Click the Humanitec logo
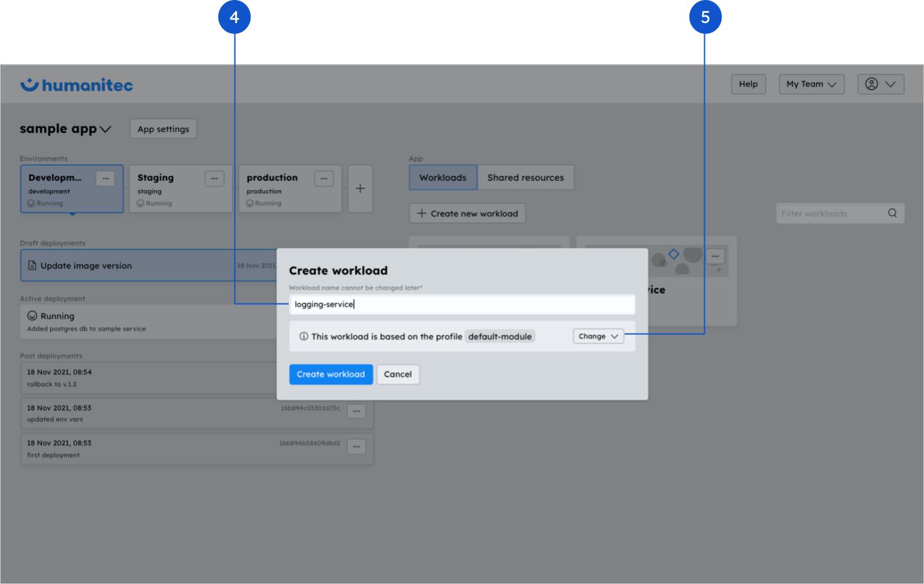Viewport: 924px width, 584px height. [x=77, y=85]
